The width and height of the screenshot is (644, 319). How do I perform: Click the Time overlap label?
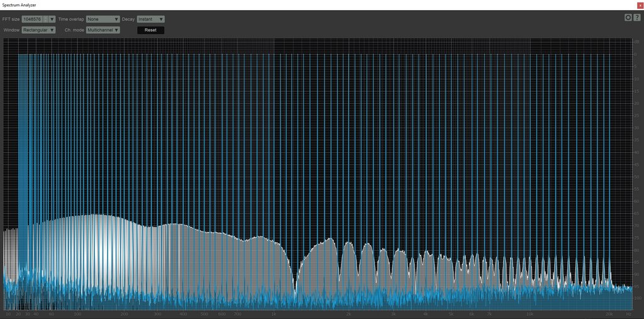(x=71, y=19)
